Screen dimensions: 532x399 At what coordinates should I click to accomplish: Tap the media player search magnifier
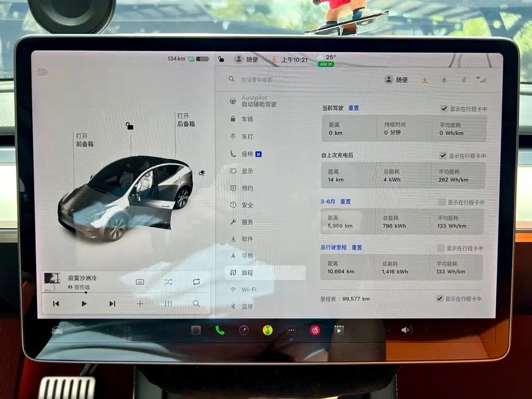tap(196, 303)
